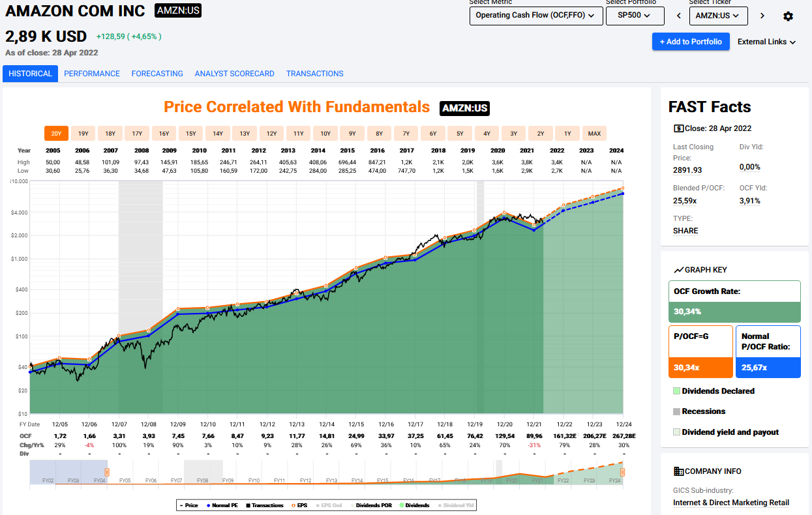The image size is (812, 515).
Task: Select the 18Y time range button
Action: [x=110, y=134]
